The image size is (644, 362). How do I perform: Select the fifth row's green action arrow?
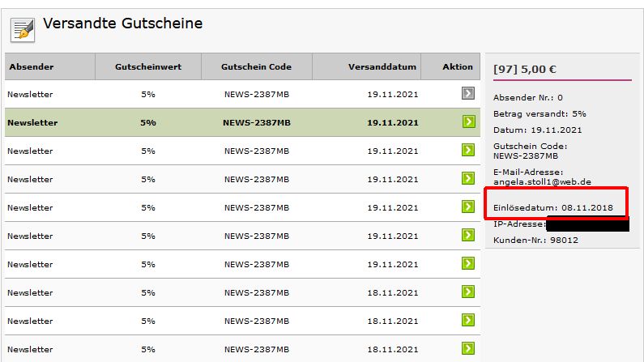click(467, 207)
